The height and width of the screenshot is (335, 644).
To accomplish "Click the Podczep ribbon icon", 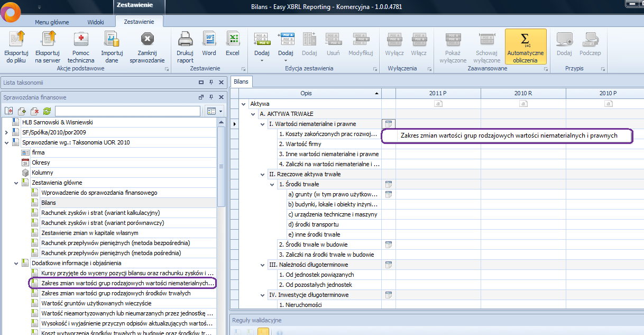I will [x=590, y=39].
